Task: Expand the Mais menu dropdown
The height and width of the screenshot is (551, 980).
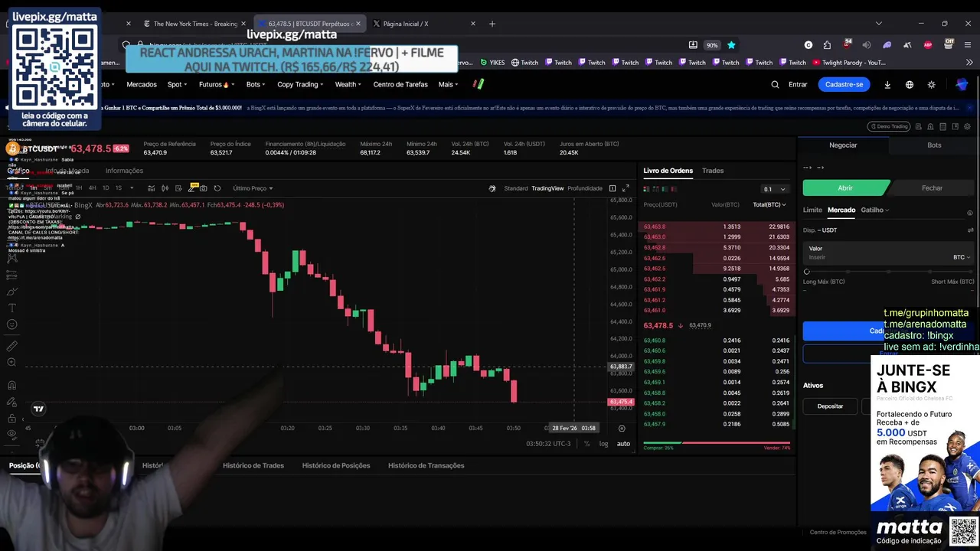Action: pos(449,84)
